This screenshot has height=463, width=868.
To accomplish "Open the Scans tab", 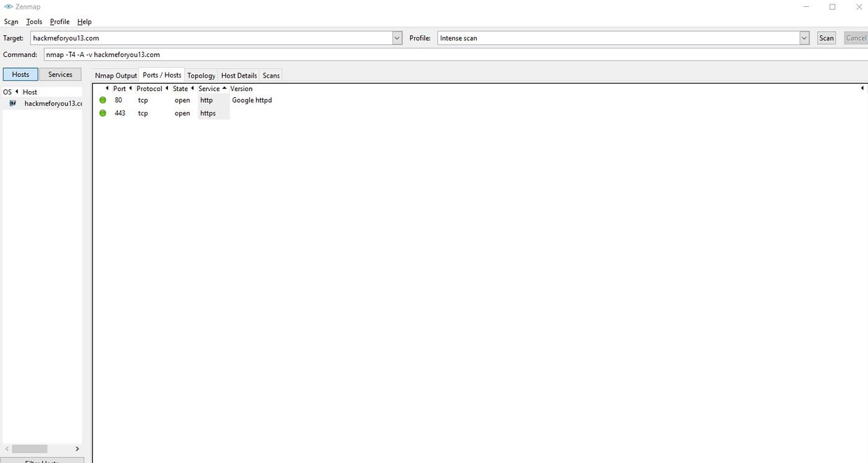I will 271,76.
